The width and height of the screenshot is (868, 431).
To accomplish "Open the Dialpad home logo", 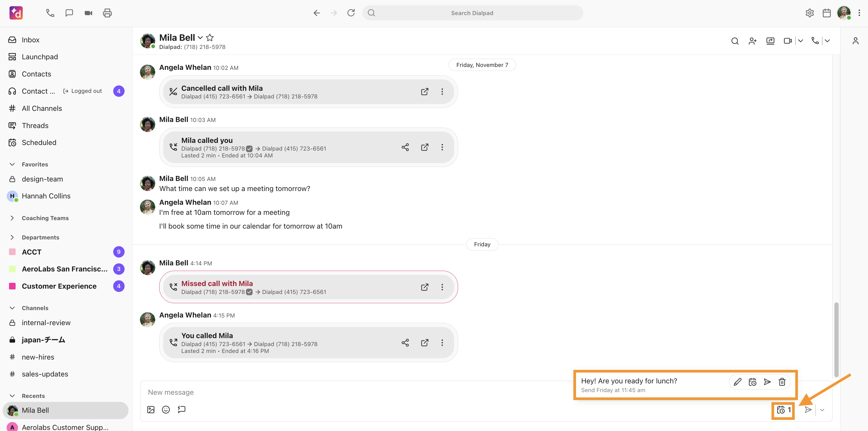I will coord(16,13).
